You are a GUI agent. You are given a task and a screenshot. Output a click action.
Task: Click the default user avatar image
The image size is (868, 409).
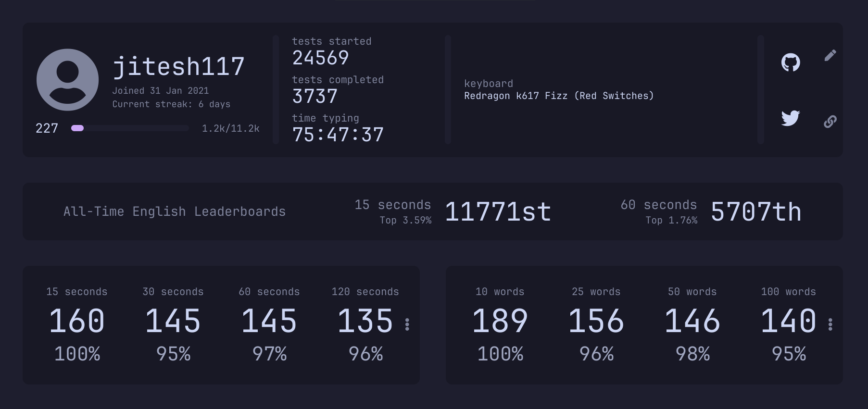[x=68, y=80]
